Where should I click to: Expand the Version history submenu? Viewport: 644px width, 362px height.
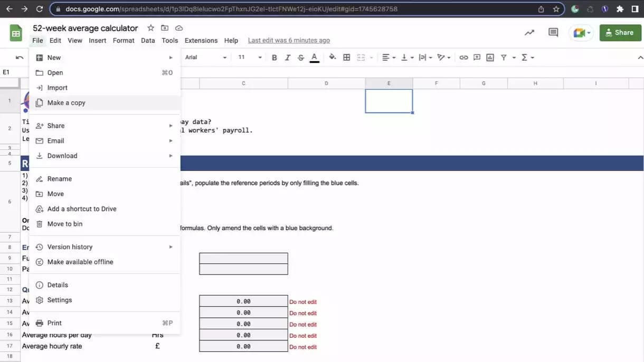(105, 247)
